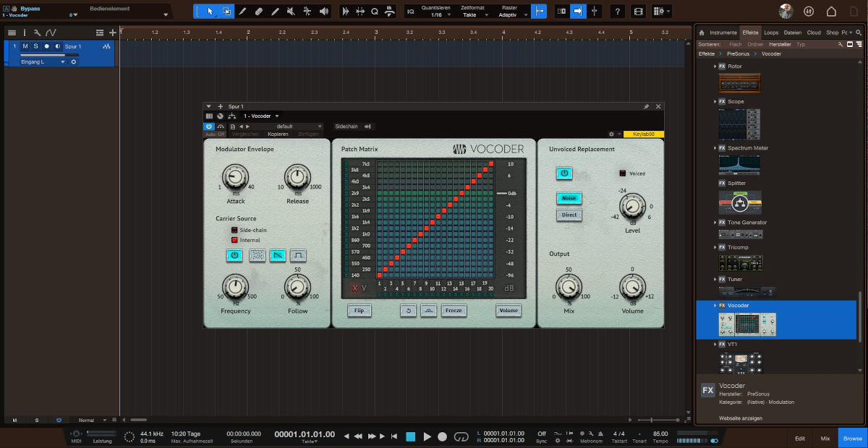Select the square carrier waveform
868x448 pixels.
298,255
